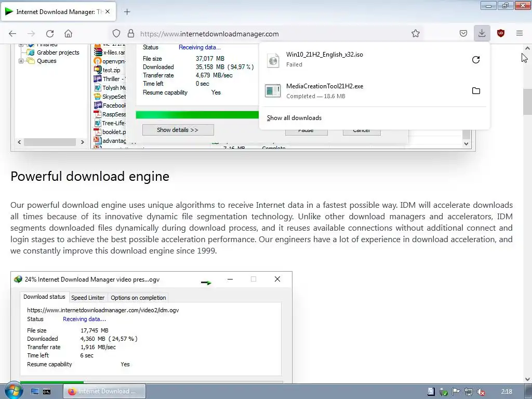532x399 pixels.
Task: Reload the current page
Action: [x=50, y=34]
